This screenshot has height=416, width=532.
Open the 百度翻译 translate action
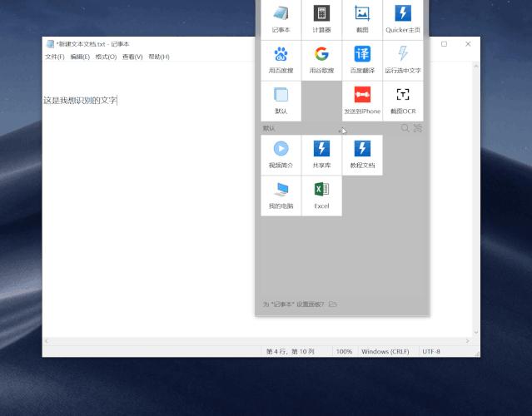point(362,61)
